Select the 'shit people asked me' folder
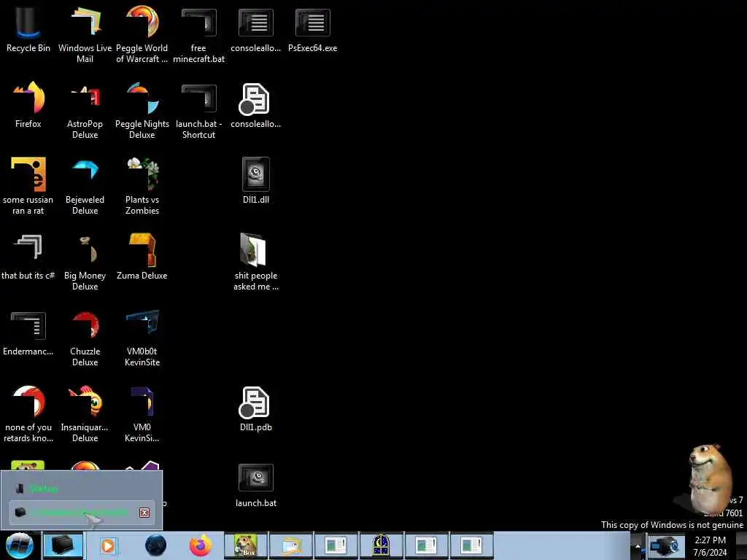The width and height of the screenshot is (747, 560). (x=256, y=262)
